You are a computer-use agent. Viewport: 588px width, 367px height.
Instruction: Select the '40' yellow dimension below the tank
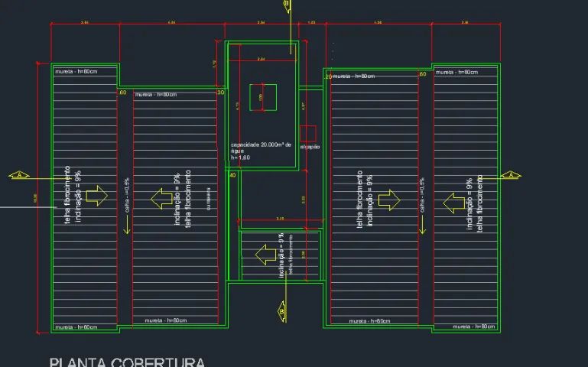tap(232, 175)
